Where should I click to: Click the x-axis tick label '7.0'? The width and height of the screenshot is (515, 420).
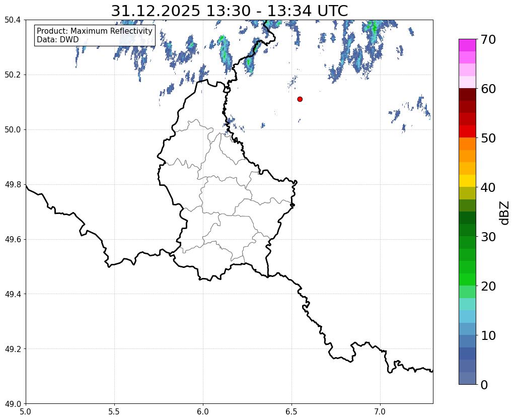tap(380, 411)
